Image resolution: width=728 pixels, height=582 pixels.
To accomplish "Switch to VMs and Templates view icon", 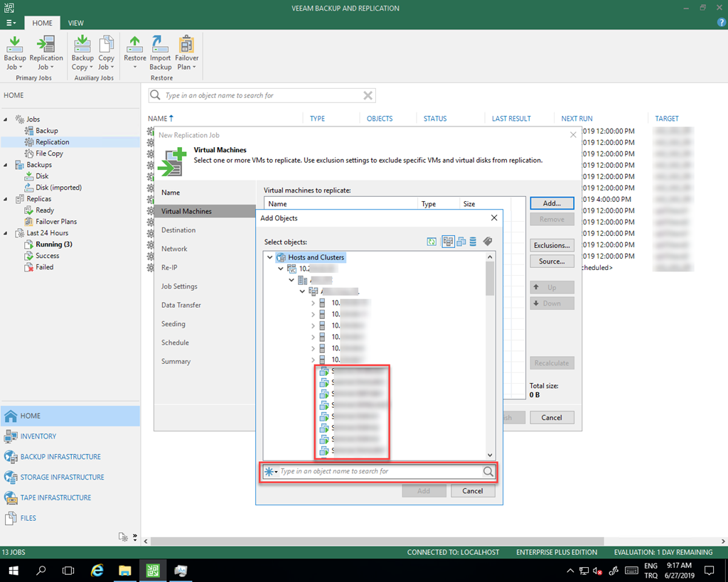I will point(461,242).
